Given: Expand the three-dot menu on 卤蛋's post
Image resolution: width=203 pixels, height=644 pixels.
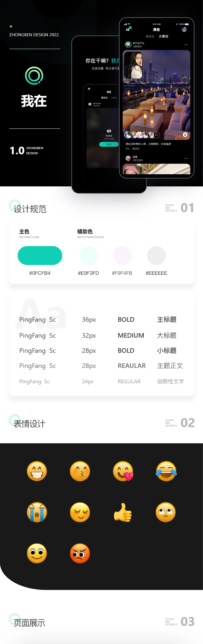Looking at the screenshot, I should (186, 158).
